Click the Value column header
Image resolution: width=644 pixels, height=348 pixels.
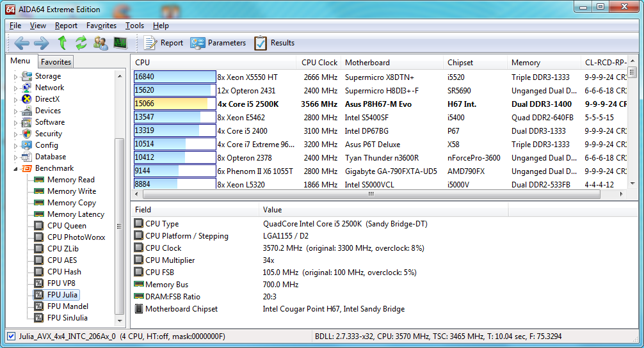tap(383, 210)
